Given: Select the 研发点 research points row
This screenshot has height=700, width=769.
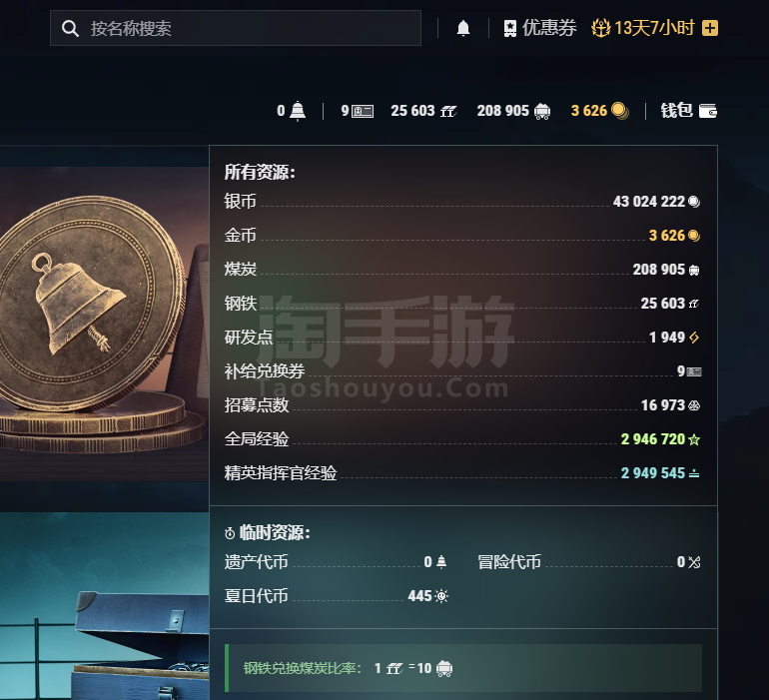Looking at the screenshot, I should (x=462, y=337).
